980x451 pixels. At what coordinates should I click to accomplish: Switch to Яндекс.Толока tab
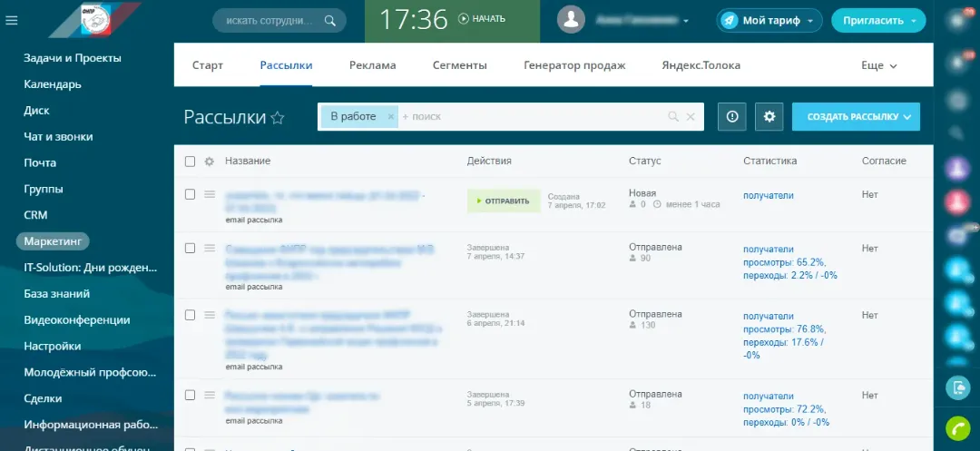[701, 65]
